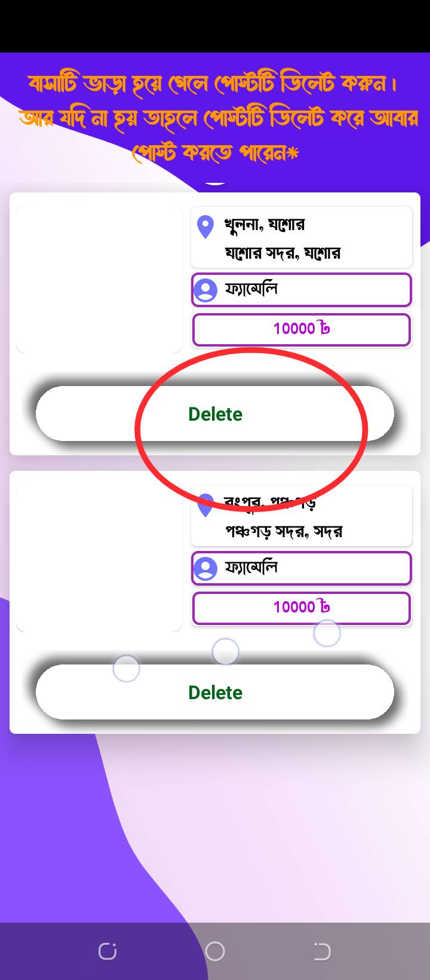Tap the Android back navigation icon
The height and width of the screenshot is (980, 430).
point(322,951)
